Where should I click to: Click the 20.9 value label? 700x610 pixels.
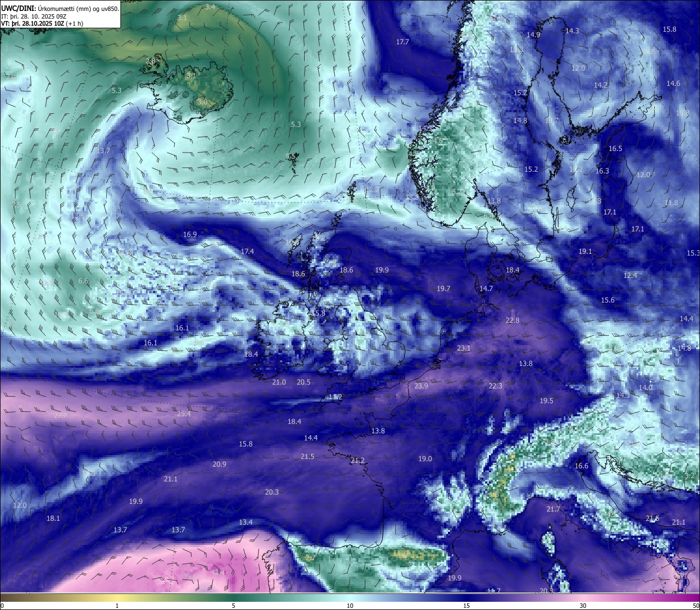(219, 464)
